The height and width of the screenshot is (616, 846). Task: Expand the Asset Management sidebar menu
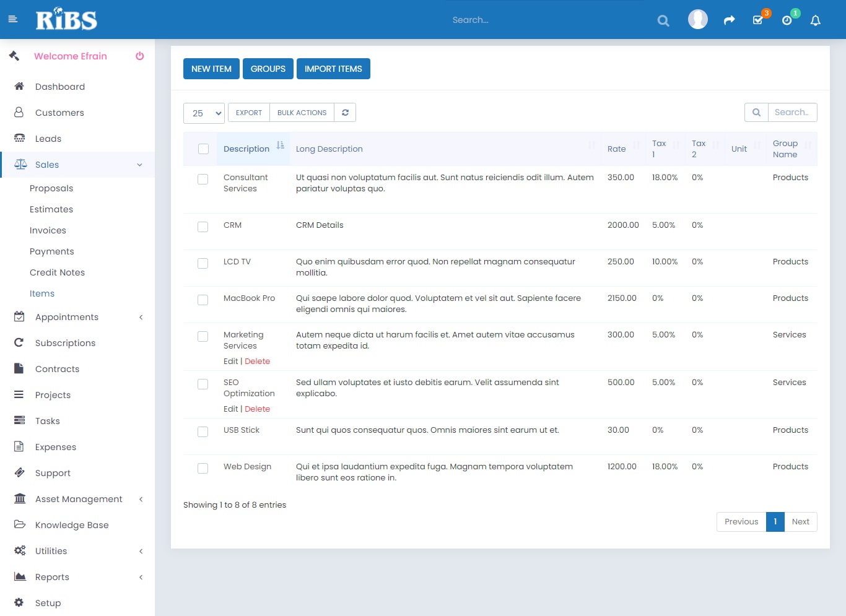[78, 499]
